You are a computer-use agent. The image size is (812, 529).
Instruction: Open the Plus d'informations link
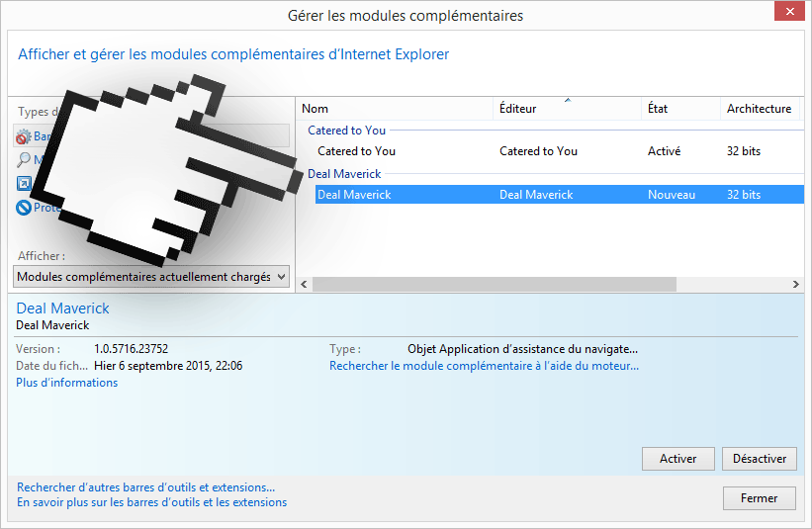click(67, 383)
